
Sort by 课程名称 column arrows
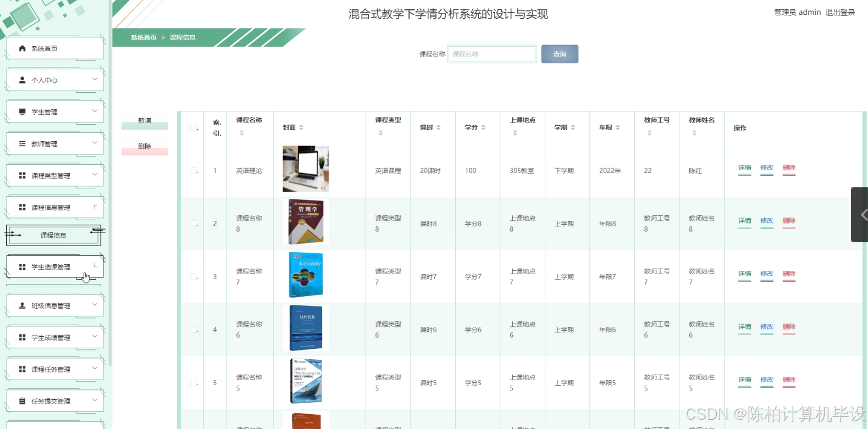[x=241, y=133]
